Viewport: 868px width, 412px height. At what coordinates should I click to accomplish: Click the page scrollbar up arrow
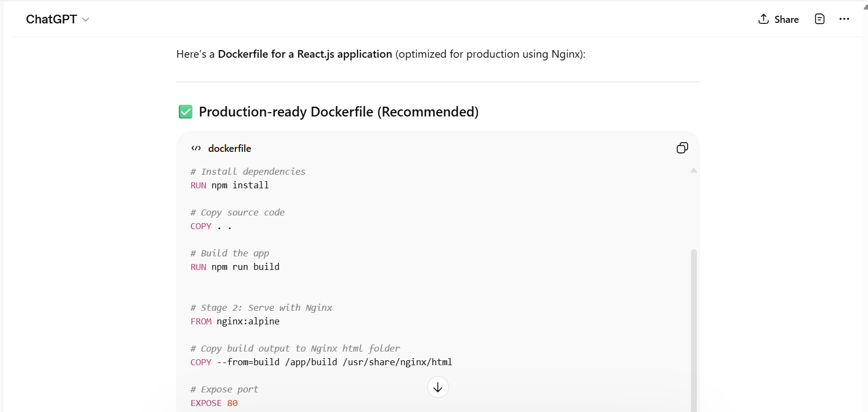point(865,7)
